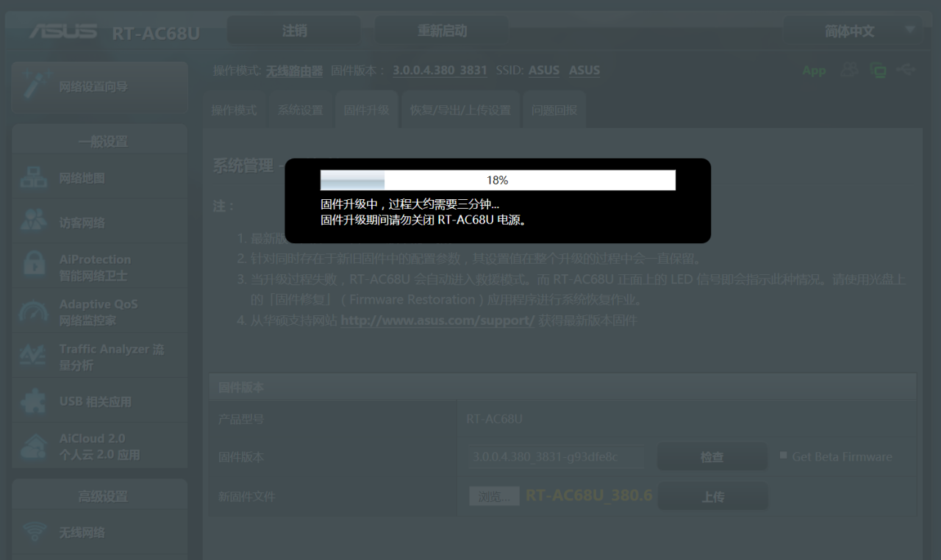Open the USB applications puzzle icon
The width and height of the screenshot is (941, 560).
[x=34, y=401]
